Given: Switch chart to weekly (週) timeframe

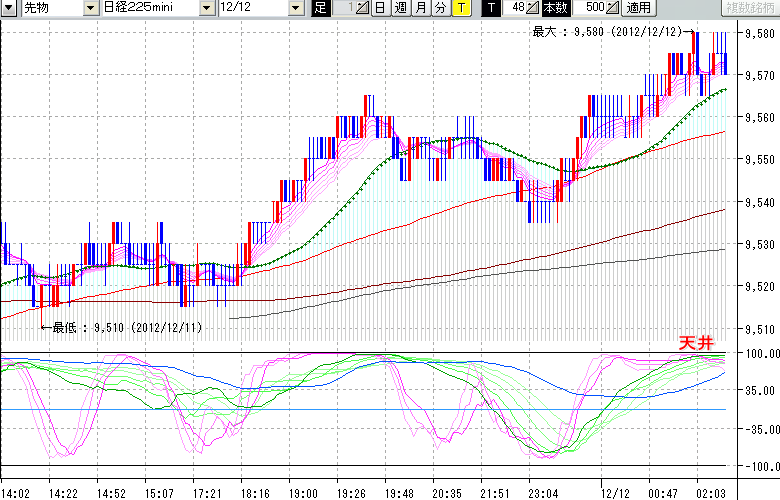Looking at the screenshot, I should [400, 8].
